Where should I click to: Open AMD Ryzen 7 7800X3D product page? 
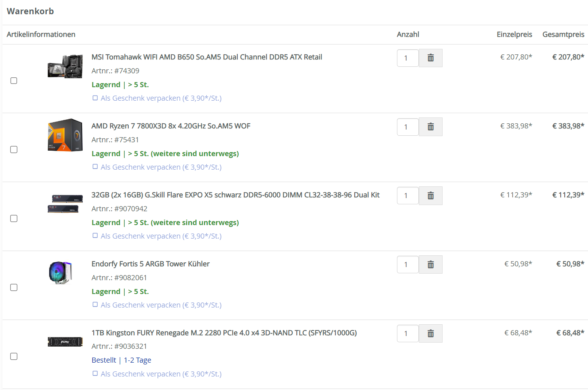(x=171, y=126)
